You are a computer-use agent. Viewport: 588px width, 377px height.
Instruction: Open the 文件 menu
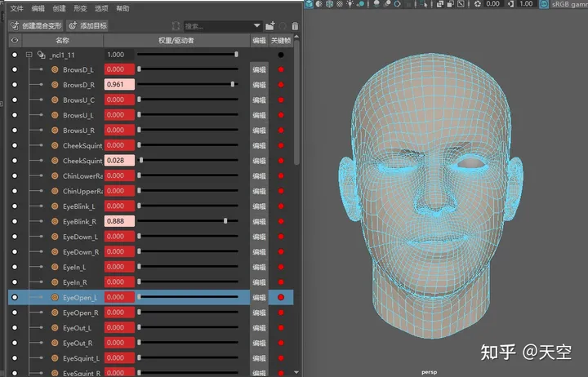[x=16, y=8]
